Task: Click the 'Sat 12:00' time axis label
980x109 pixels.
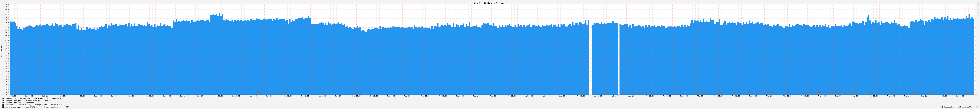Action: [46, 96]
